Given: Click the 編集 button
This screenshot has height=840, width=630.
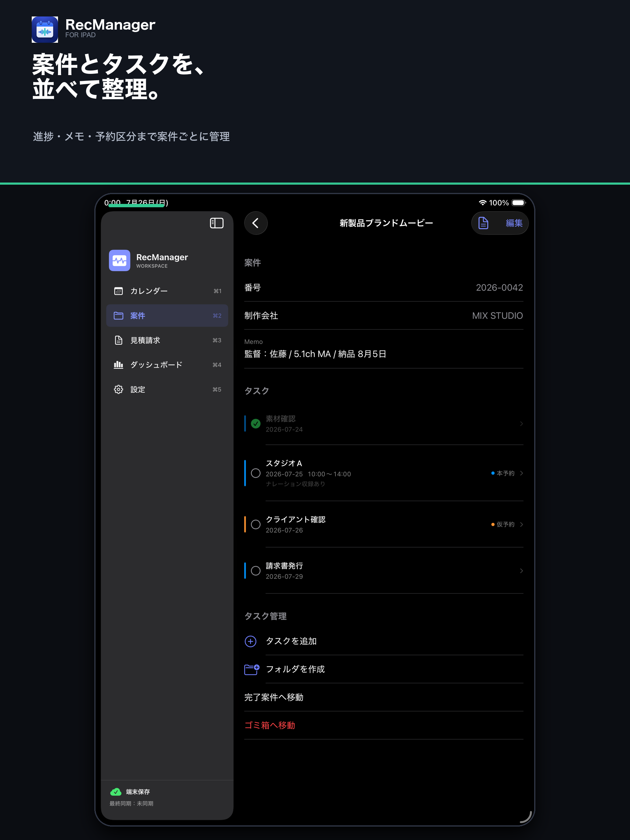Looking at the screenshot, I should 514,223.
